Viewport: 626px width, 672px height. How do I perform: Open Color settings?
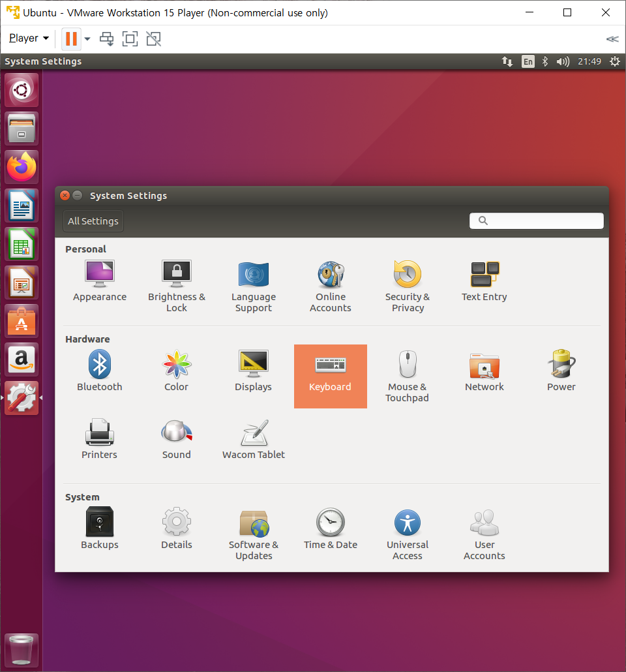click(x=177, y=371)
